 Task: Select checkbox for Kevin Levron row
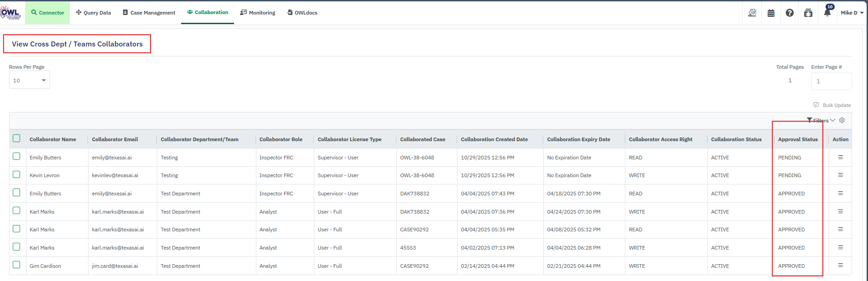(17, 175)
